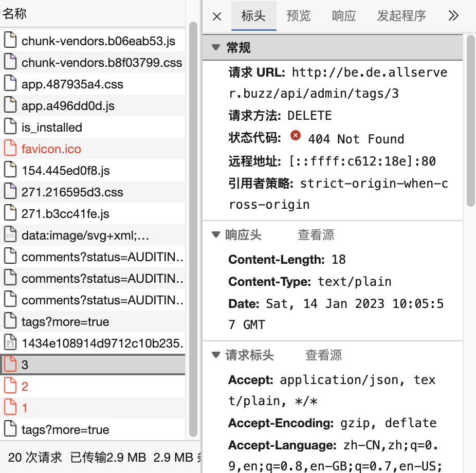The height and width of the screenshot is (473, 476).
Task: Collapse the 常规 section
Action: point(216,47)
